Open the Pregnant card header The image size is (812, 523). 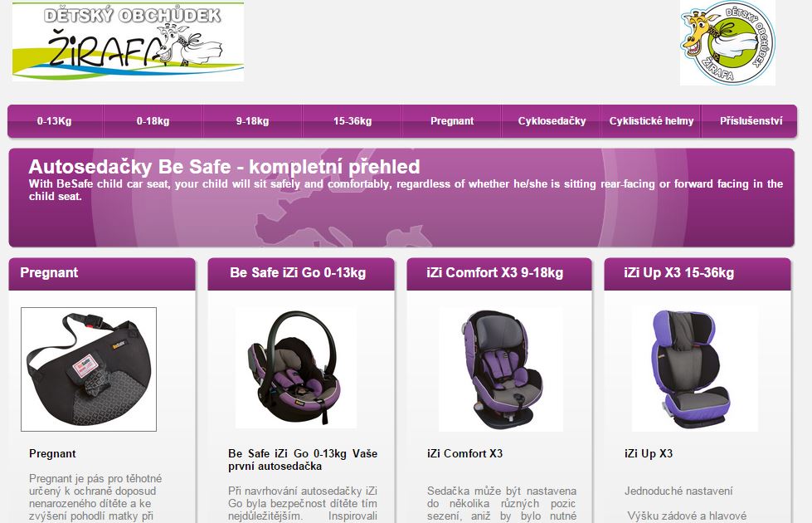click(102, 274)
